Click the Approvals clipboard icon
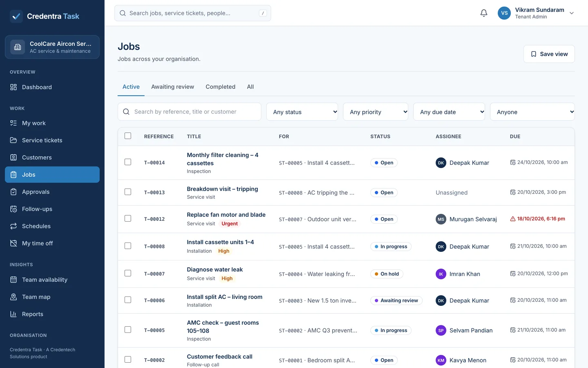Image resolution: width=588 pixels, height=368 pixels. click(13, 192)
